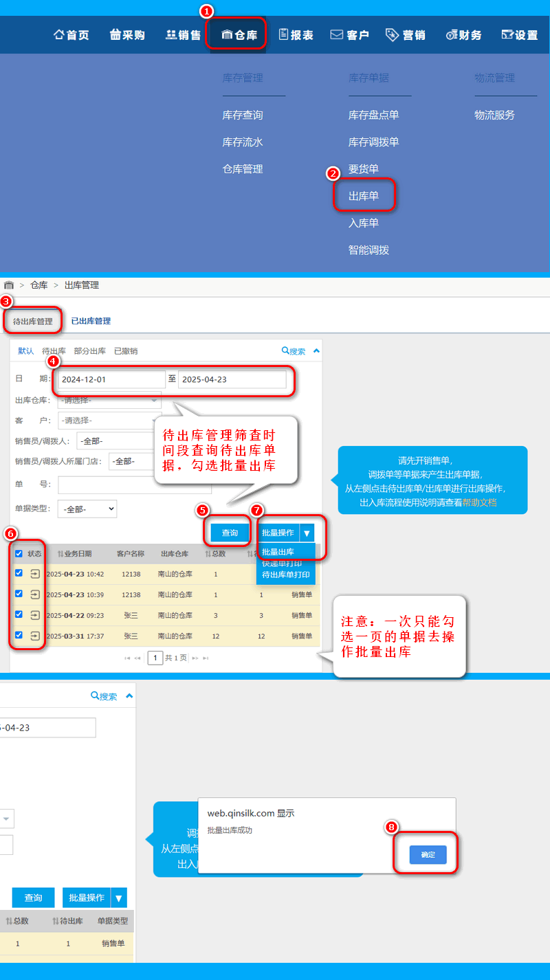Viewport: 550px width, 980px height.
Task: Select 批量出库 from the batch menu
Action: 278,552
